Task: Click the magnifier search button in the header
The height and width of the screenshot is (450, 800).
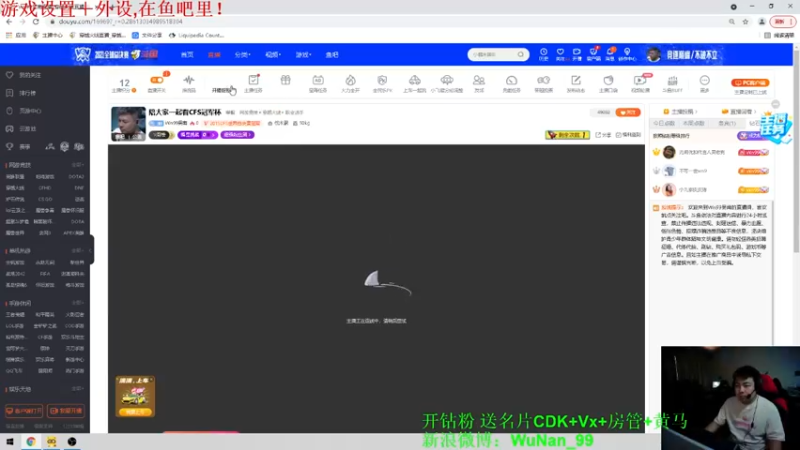Action: pyautogui.click(x=521, y=55)
